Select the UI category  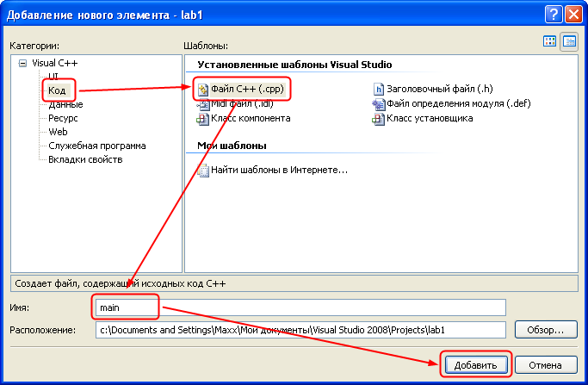click(x=53, y=77)
